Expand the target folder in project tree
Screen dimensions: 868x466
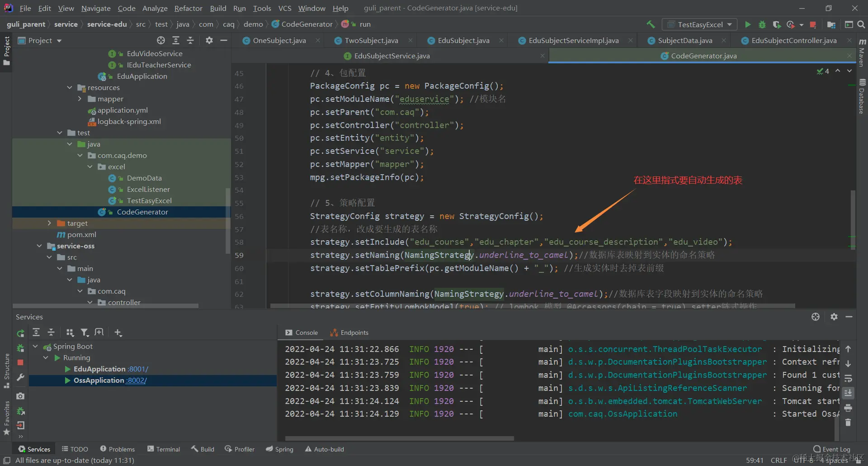[49, 223]
